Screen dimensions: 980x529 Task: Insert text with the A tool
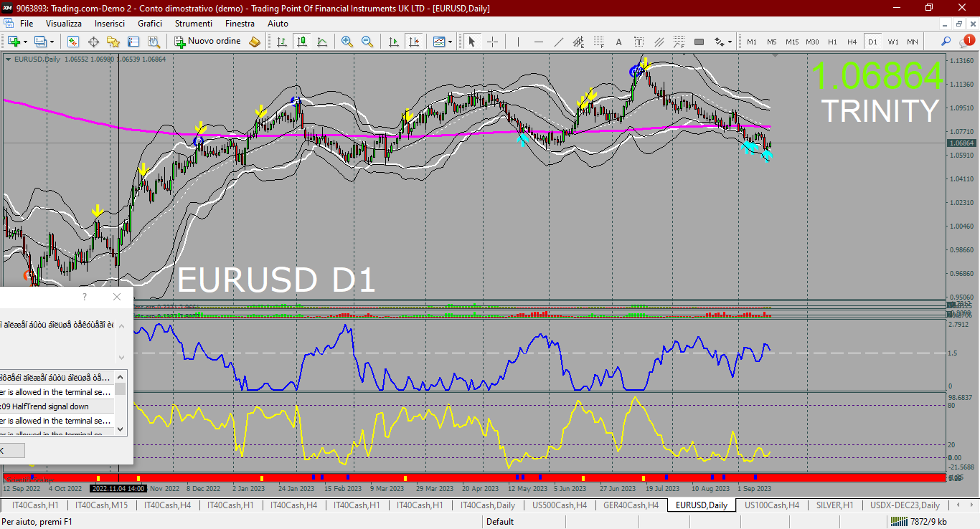coord(618,42)
